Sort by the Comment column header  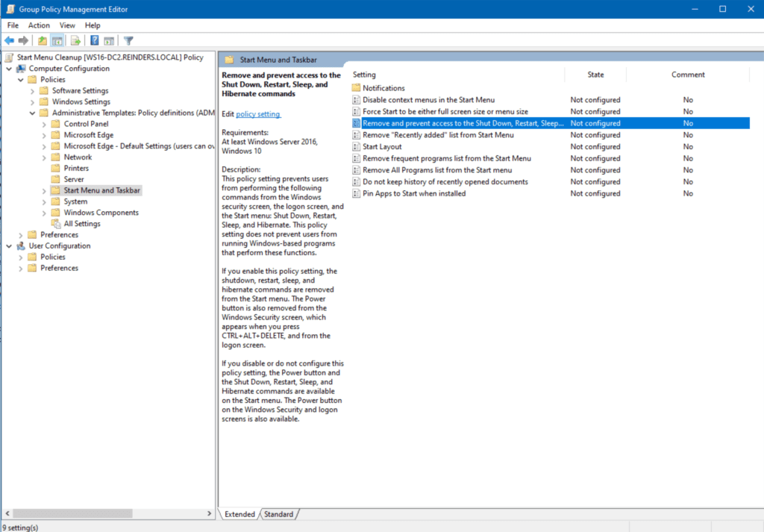point(688,75)
